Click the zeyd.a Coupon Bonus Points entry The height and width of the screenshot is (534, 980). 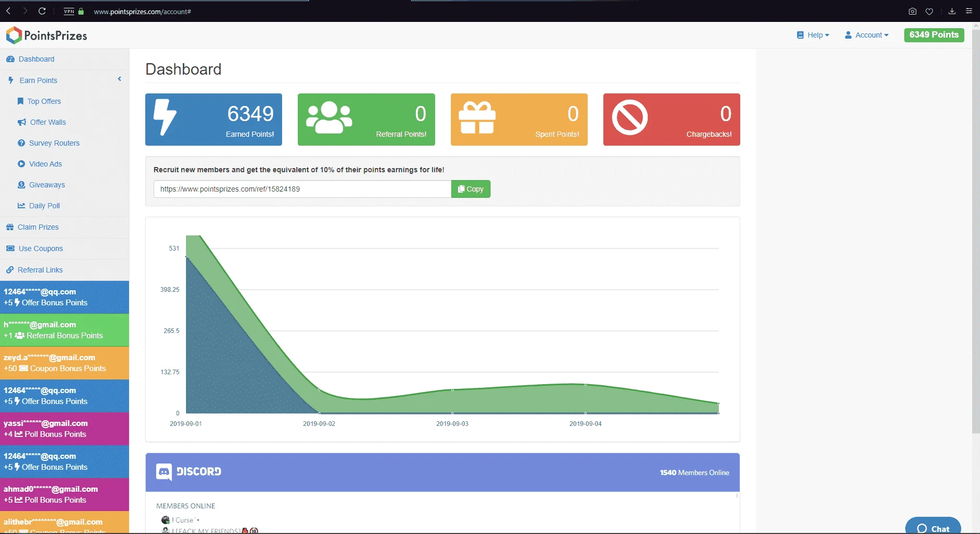pyautogui.click(x=64, y=363)
